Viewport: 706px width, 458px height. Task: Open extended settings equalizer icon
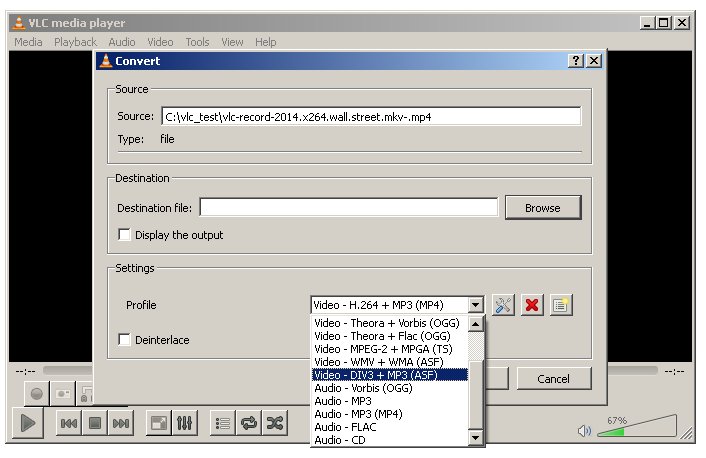(x=185, y=423)
